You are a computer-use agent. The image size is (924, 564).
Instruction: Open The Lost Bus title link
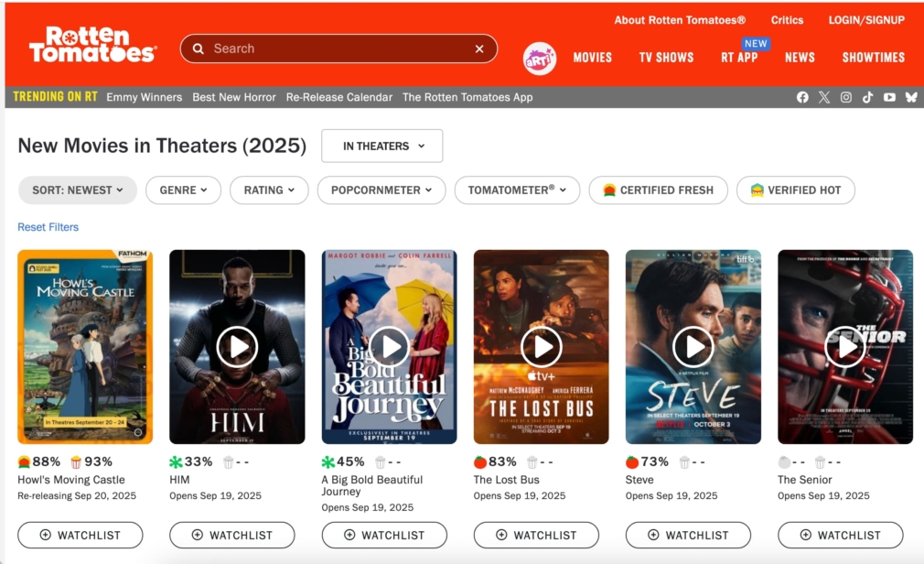[x=507, y=480]
